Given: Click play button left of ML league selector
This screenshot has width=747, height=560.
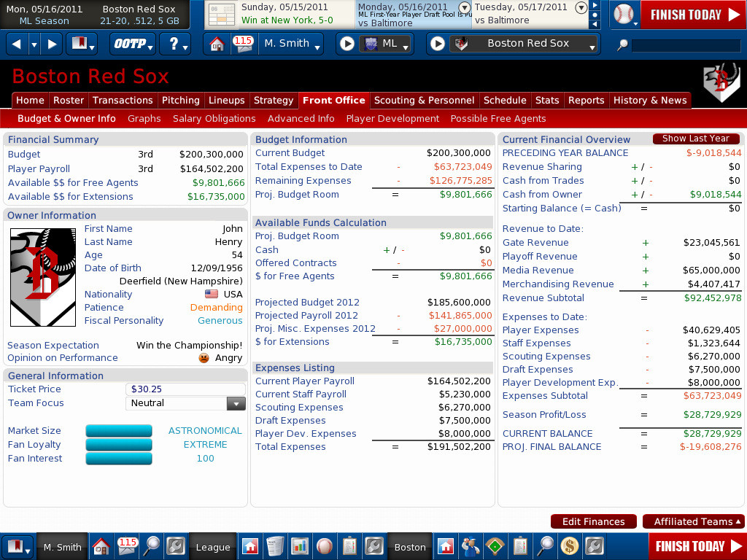Looking at the screenshot, I should pos(347,44).
